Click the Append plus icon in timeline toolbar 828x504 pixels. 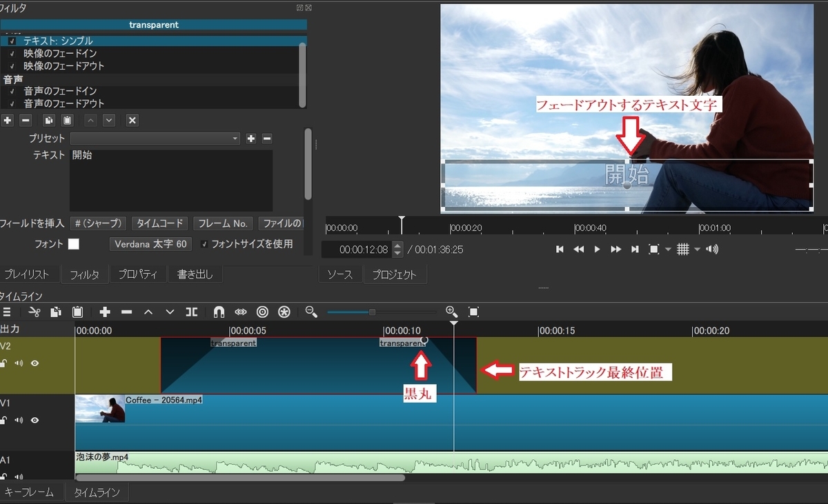[x=105, y=312]
